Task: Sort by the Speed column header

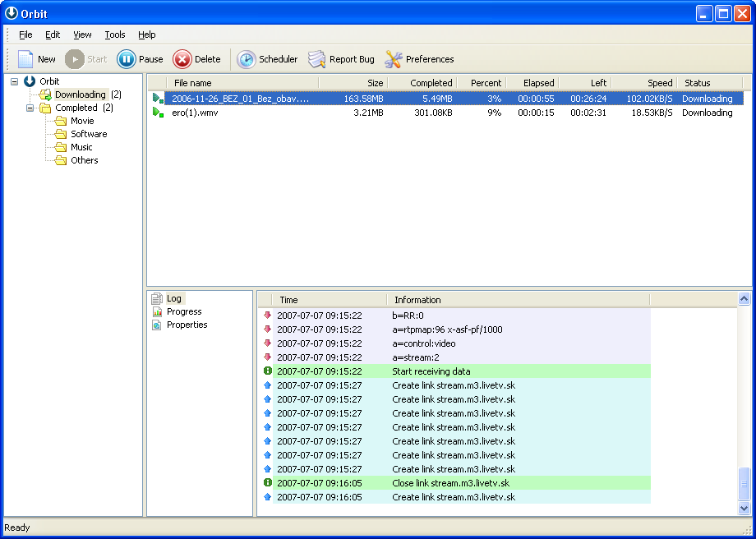Action: [644, 83]
